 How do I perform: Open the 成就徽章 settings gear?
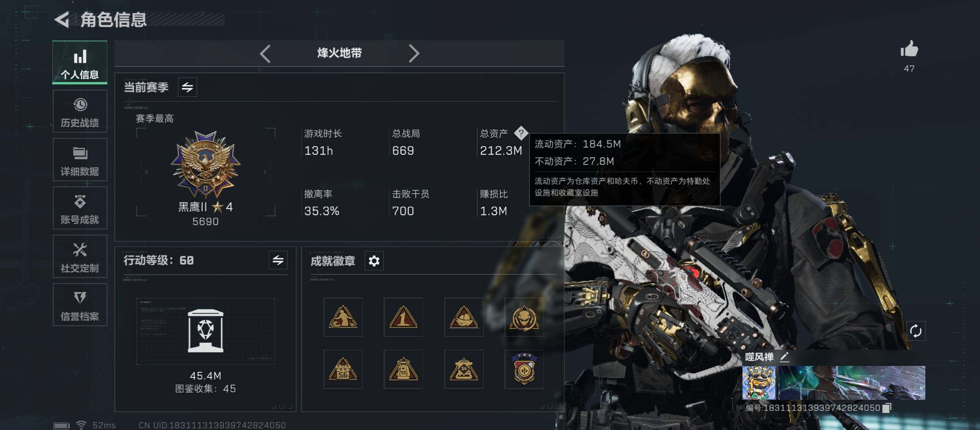click(374, 261)
